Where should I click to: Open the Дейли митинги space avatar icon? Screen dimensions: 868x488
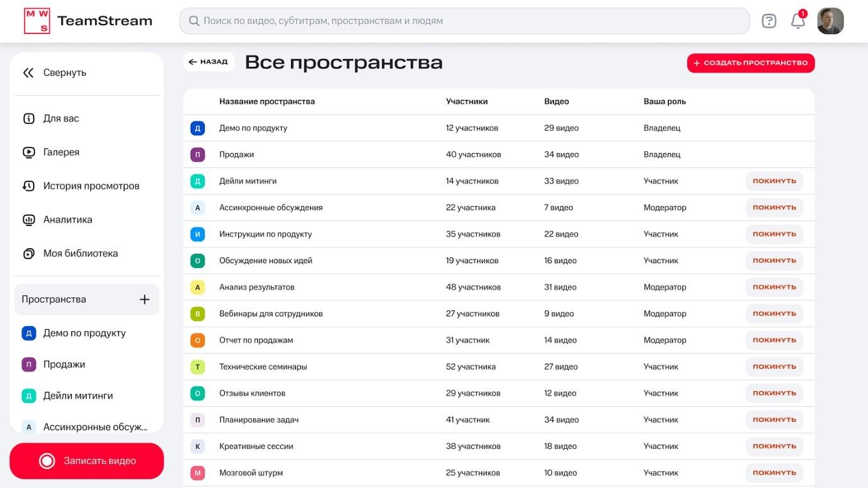(28, 395)
